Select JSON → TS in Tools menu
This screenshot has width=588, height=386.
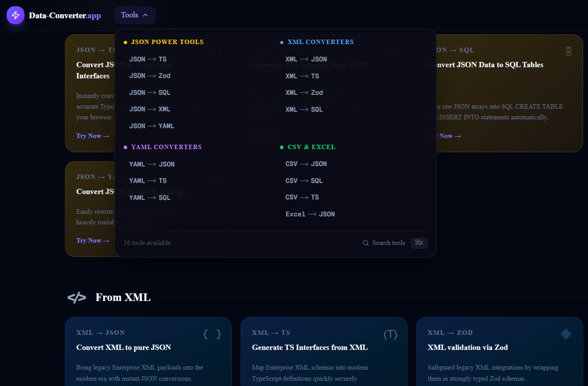coord(148,59)
